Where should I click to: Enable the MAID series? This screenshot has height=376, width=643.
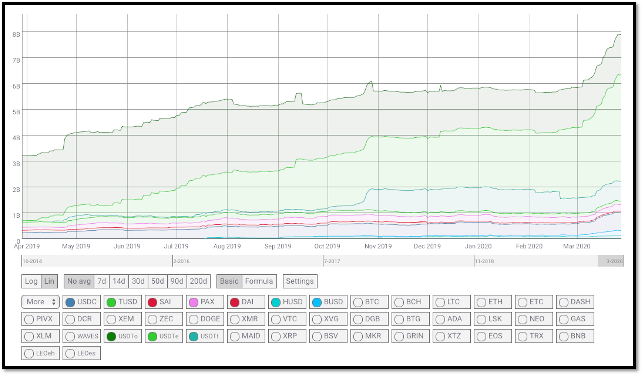click(x=246, y=336)
